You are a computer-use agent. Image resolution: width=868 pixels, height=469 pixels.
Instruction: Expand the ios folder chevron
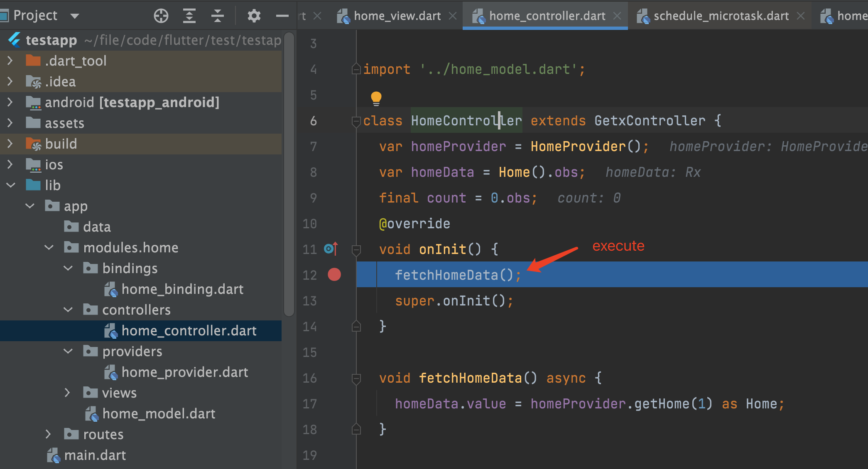(x=10, y=164)
